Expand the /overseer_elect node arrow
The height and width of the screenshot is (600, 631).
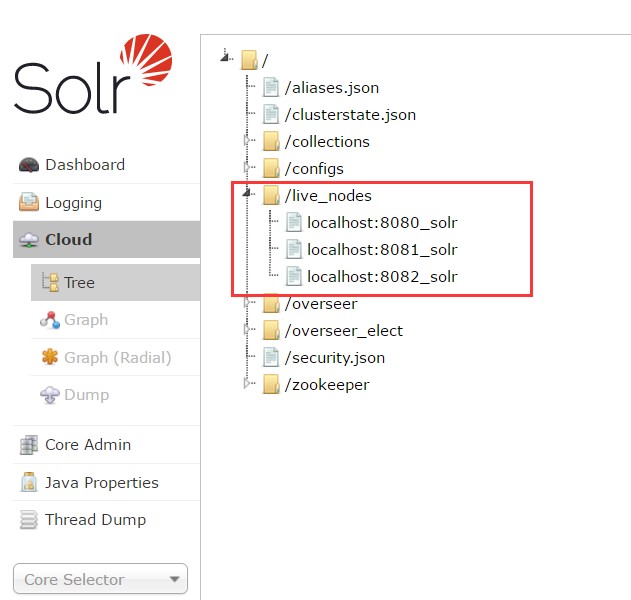247,330
